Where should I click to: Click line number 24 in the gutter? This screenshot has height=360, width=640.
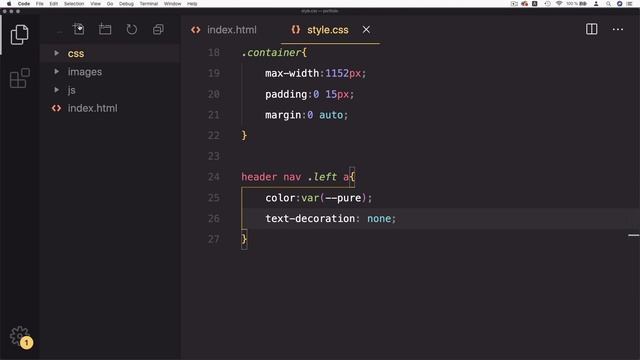213,177
